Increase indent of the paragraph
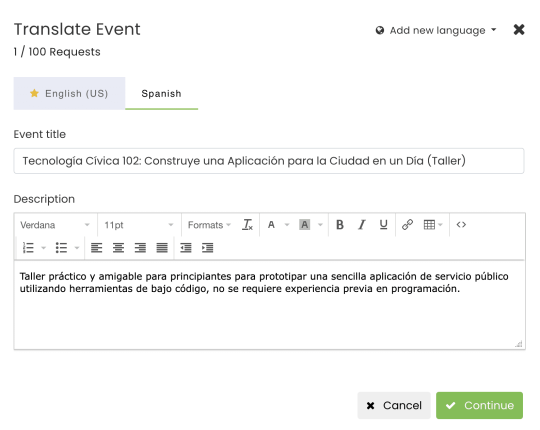The image size is (540, 430). (207, 248)
